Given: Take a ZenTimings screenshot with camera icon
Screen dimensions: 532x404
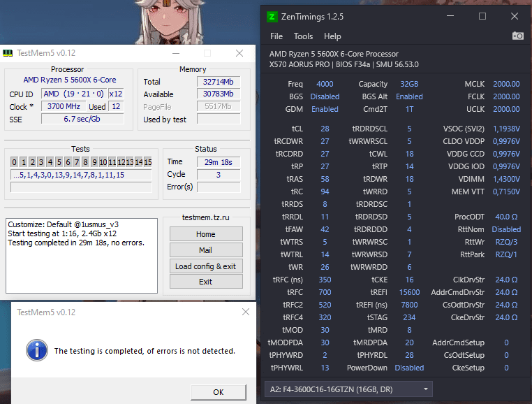Looking at the screenshot, I should click(518, 36).
